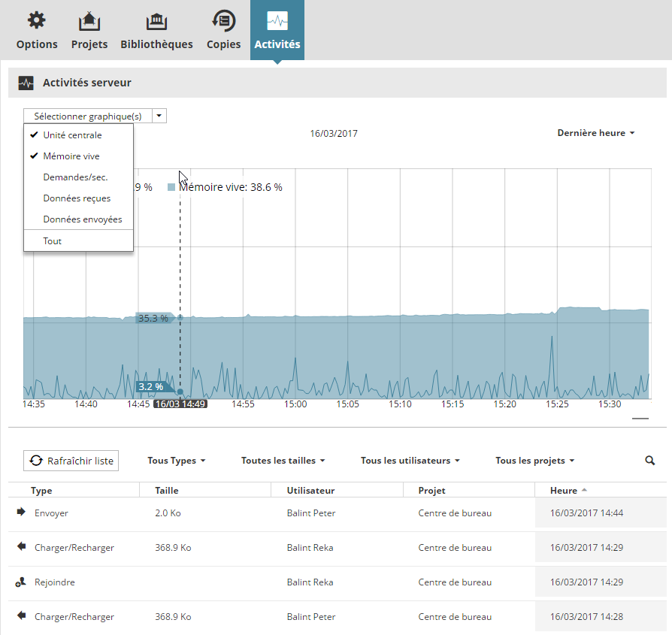Viewport: 672px width, 635px height.
Task: Uncheck Mémoire vive graph option
Action: click(71, 156)
